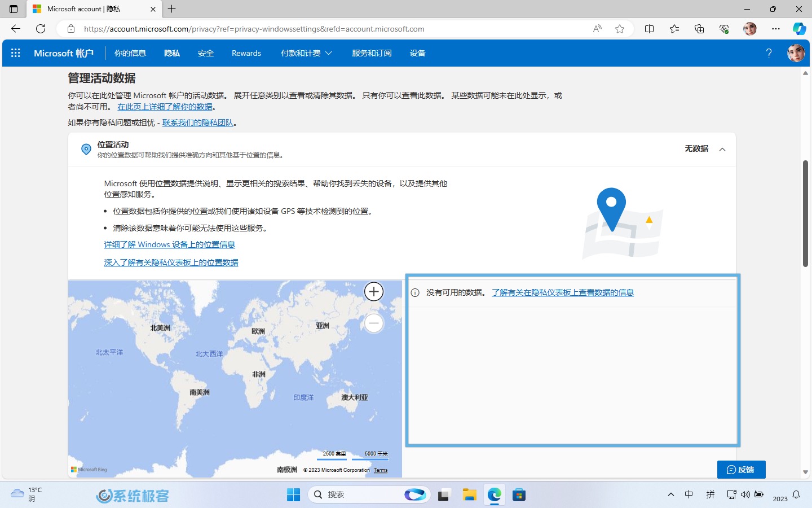Open help question mark

pos(769,53)
